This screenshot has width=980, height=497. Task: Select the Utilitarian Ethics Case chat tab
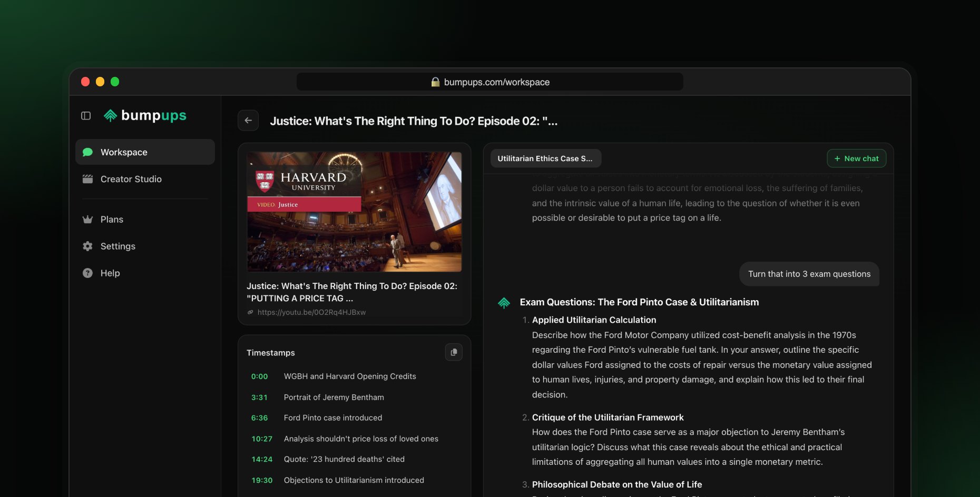pos(545,158)
